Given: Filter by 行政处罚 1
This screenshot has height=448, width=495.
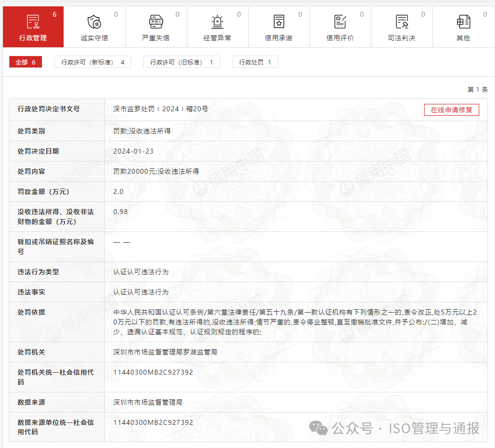Looking at the screenshot, I should tap(255, 62).
